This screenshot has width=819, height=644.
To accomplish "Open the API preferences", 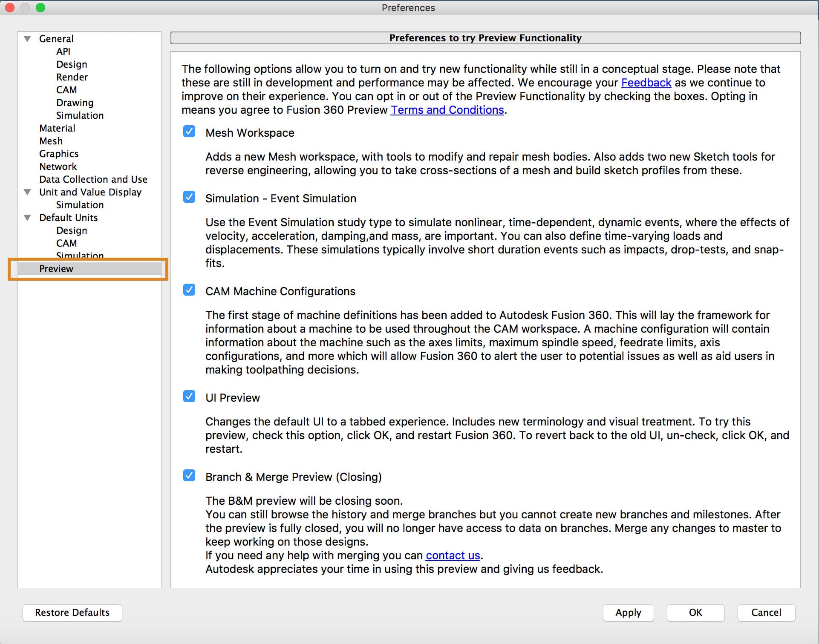I will point(63,52).
